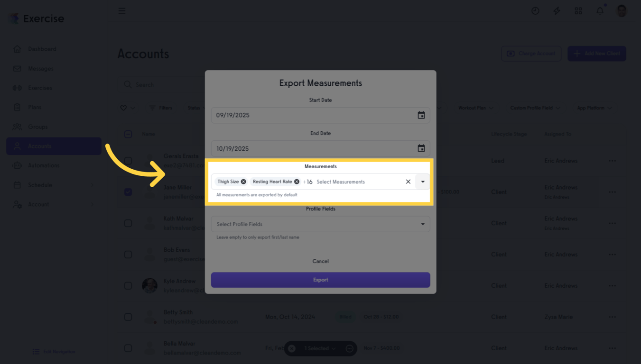Open the recent activity clock icon

535,10
